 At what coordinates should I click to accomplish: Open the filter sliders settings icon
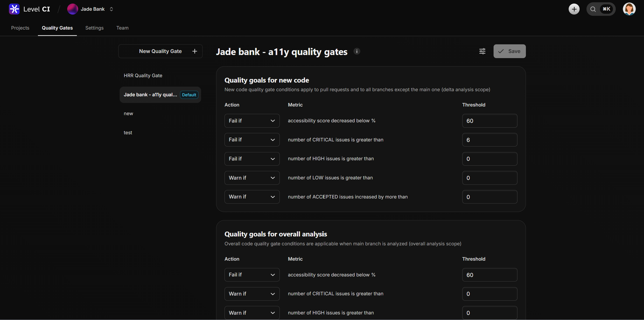tap(482, 51)
